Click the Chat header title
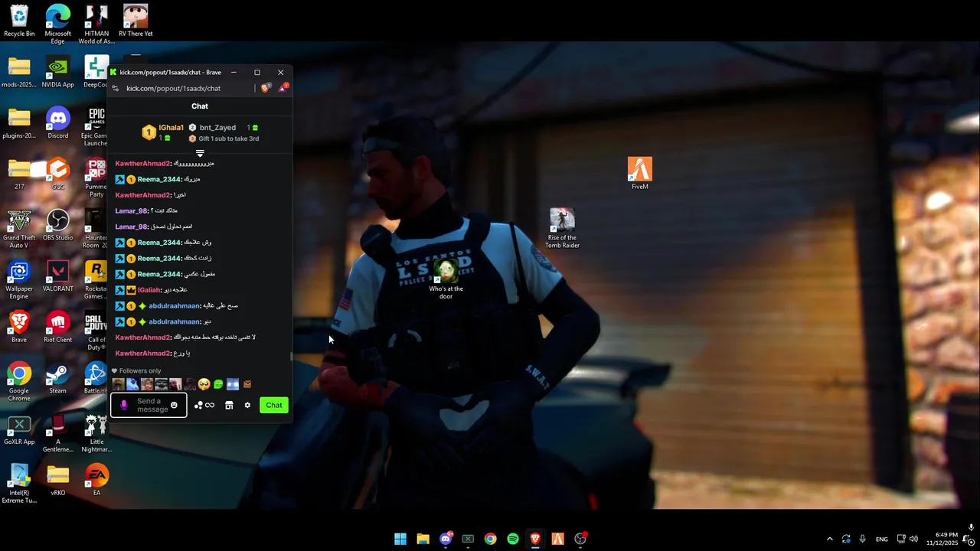This screenshot has height=551, width=980. point(200,106)
